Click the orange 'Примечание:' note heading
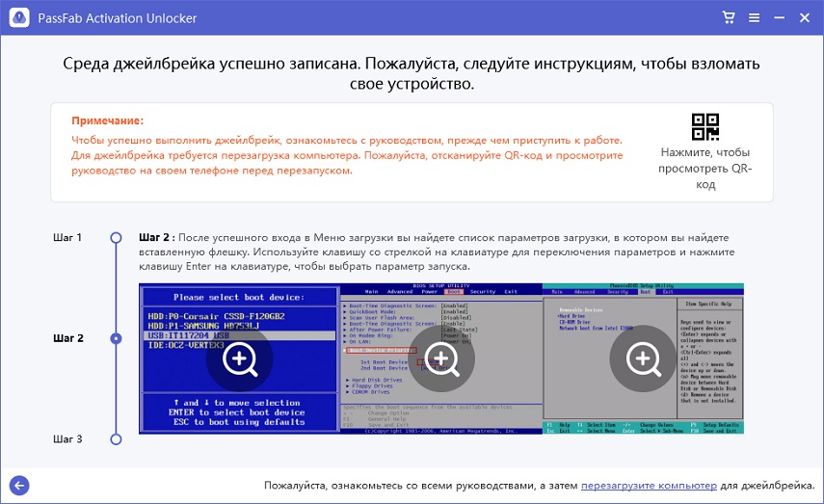 (107, 120)
